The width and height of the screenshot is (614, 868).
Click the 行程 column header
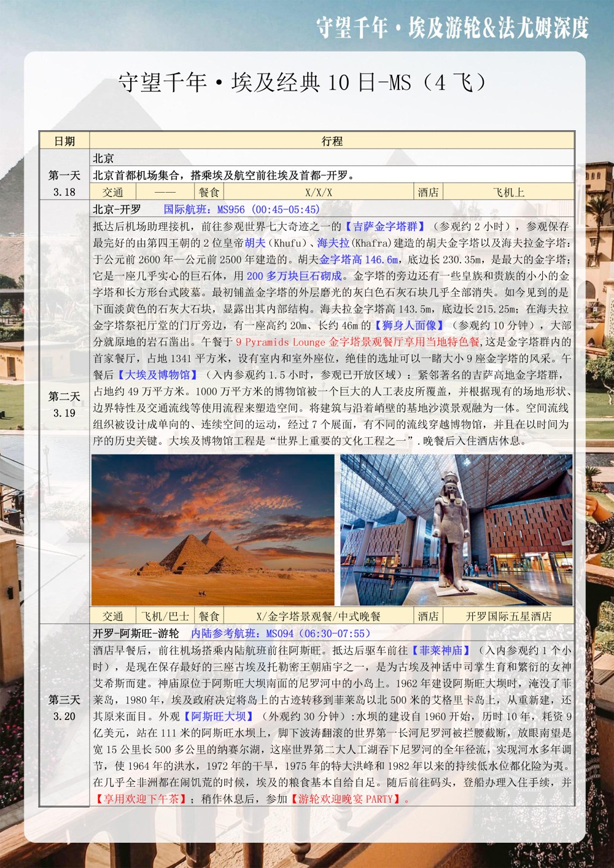[332, 141]
